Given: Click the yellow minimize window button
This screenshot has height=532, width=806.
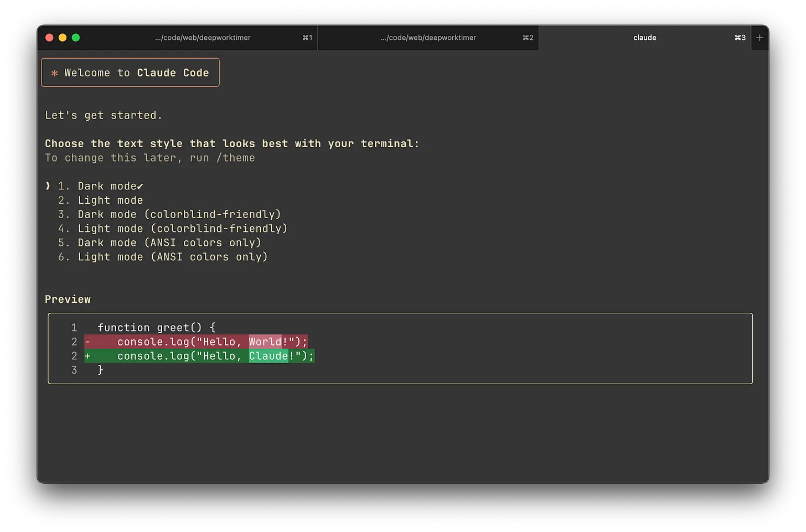Looking at the screenshot, I should pyautogui.click(x=63, y=38).
